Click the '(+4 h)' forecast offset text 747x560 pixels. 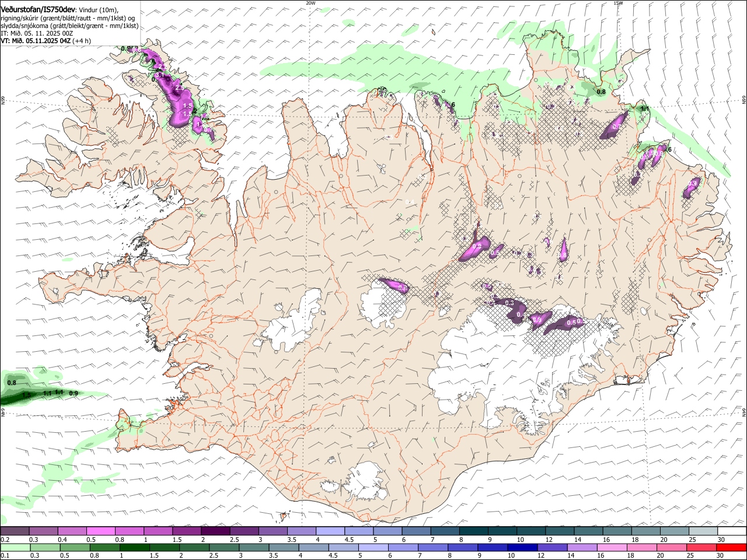tap(82, 41)
